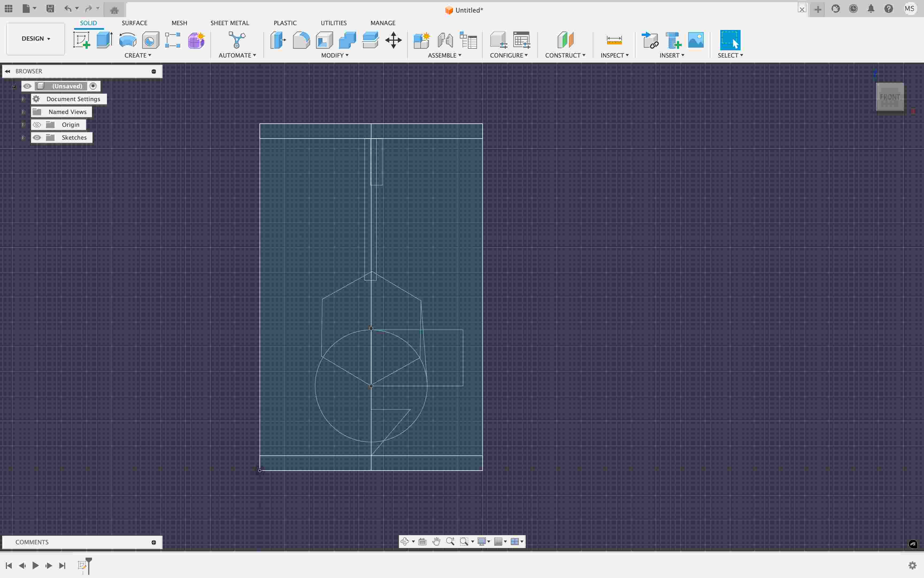Hide the Sketches folder
The height and width of the screenshot is (578, 924).
[37, 138]
